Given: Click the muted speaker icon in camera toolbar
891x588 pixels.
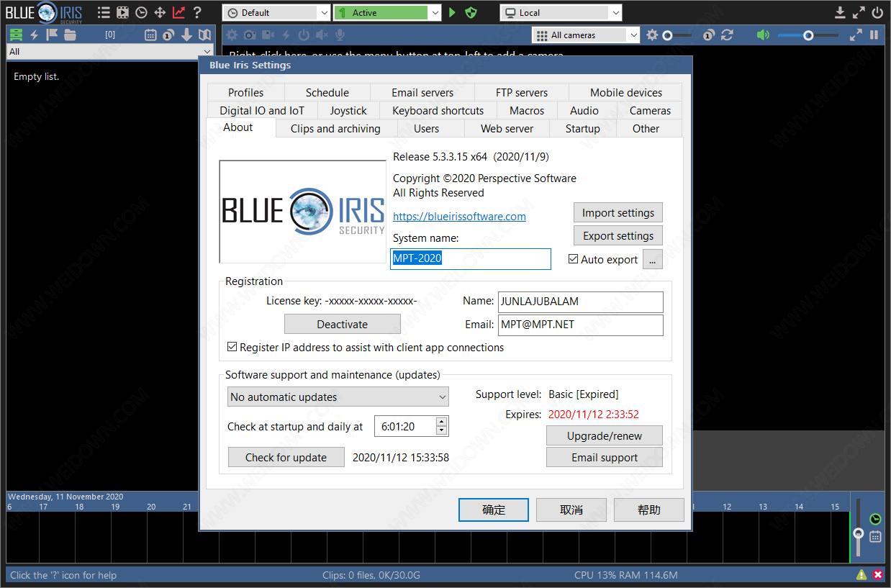Looking at the screenshot, I should [322, 35].
